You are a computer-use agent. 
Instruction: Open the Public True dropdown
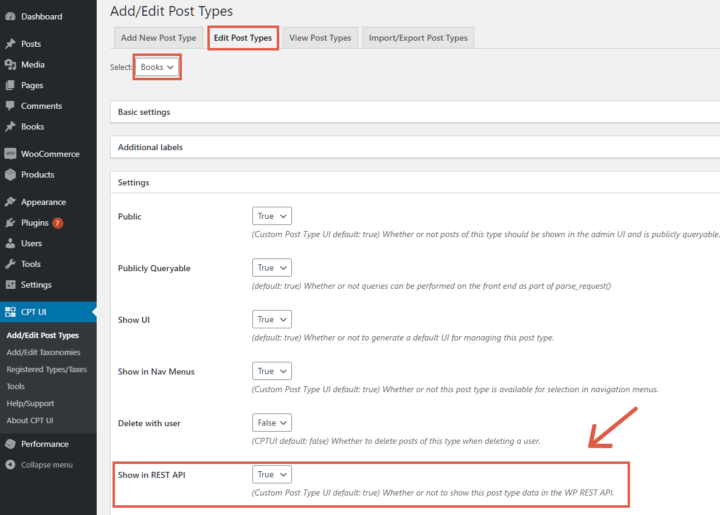pos(272,216)
